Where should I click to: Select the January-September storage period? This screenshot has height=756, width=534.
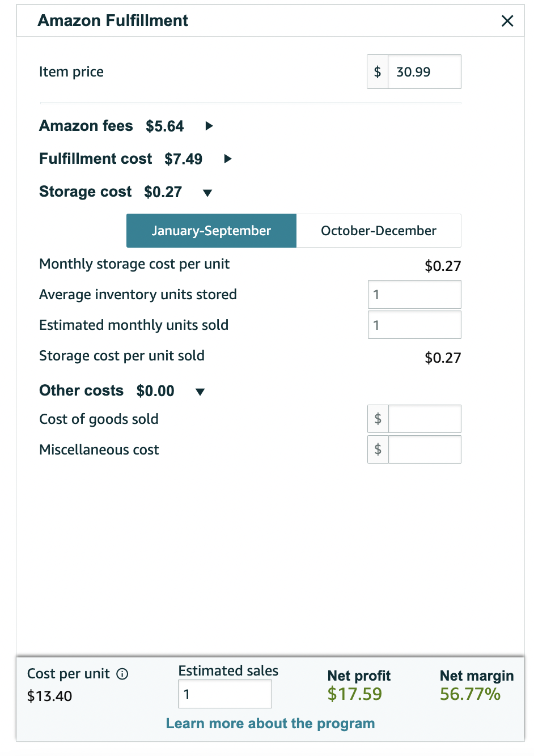click(211, 231)
